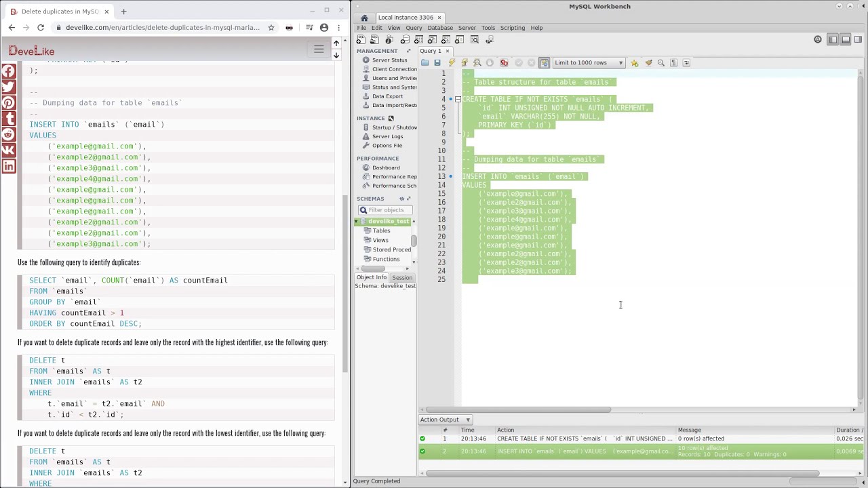Open the find magnifier in the query toolbar

661,63
